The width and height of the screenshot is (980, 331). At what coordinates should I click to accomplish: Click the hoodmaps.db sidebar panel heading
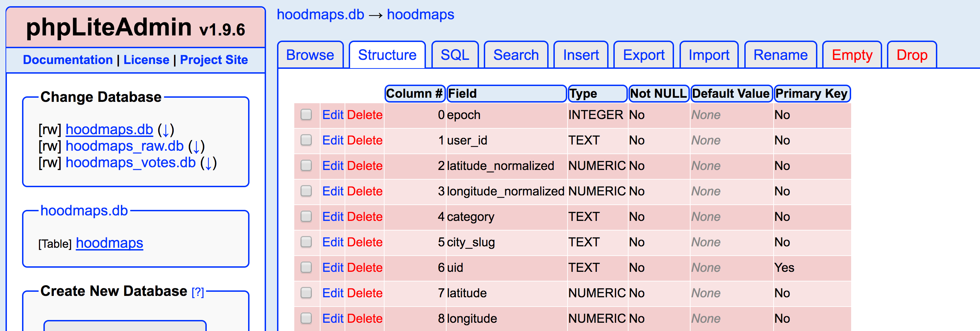84,211
